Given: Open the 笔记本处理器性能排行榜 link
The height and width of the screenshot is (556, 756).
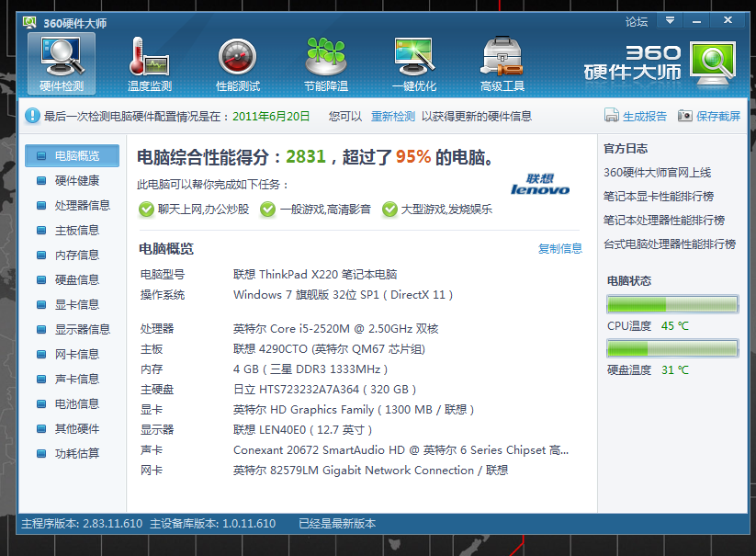Looking at the screenshot, I should pyautogui.click(x=664, y=221).
